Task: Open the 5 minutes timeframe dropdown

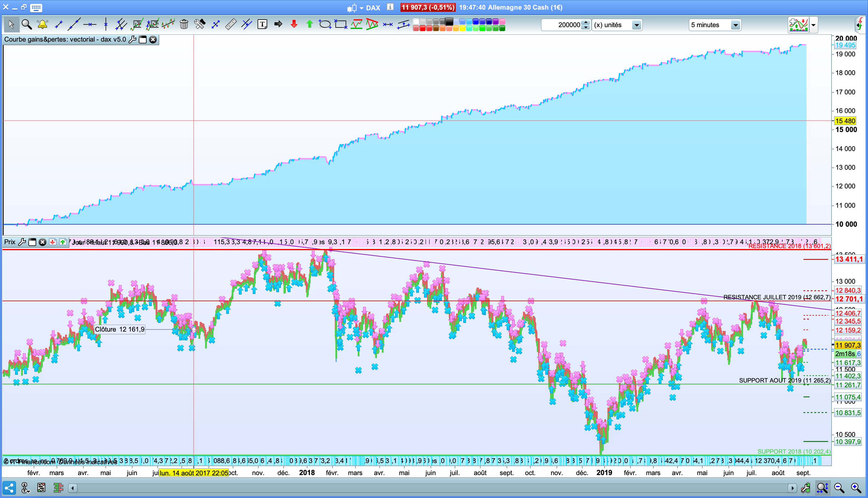Action: pyautogui.click(x=735, y=25)
